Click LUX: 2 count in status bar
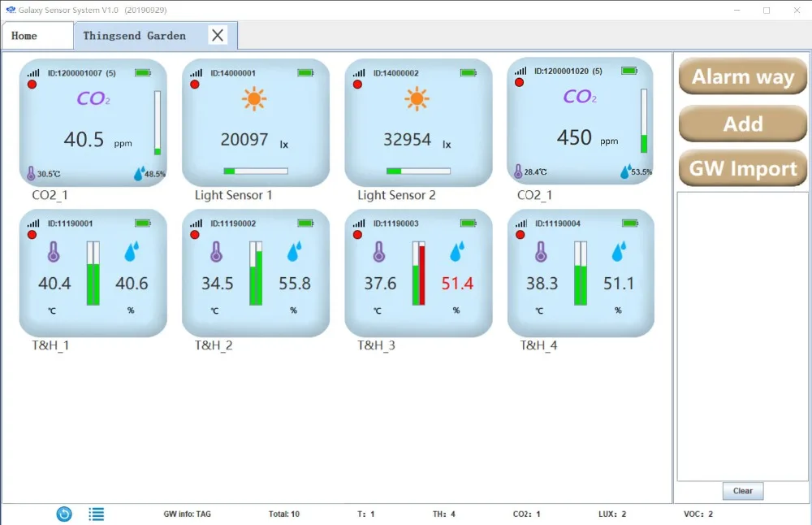Screen dimensions: 812x525 pyautogui.click(x=612, y=514)
